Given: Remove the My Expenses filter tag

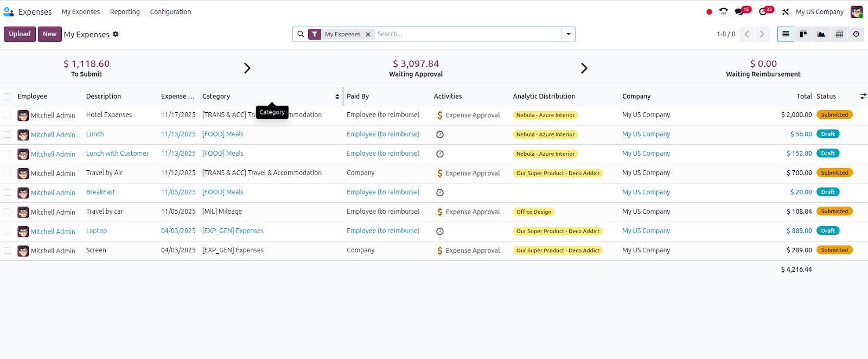Looking at the screenshot, I should (368, 34).
